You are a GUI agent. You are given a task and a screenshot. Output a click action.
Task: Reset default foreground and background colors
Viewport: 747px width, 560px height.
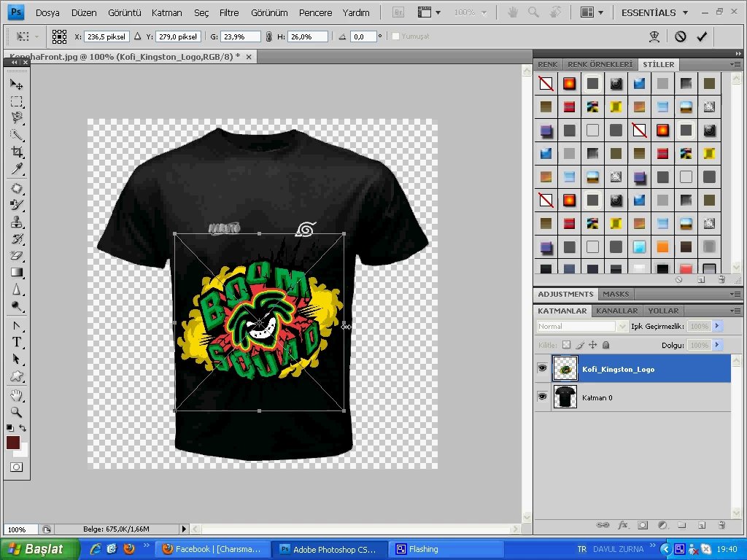10,428
